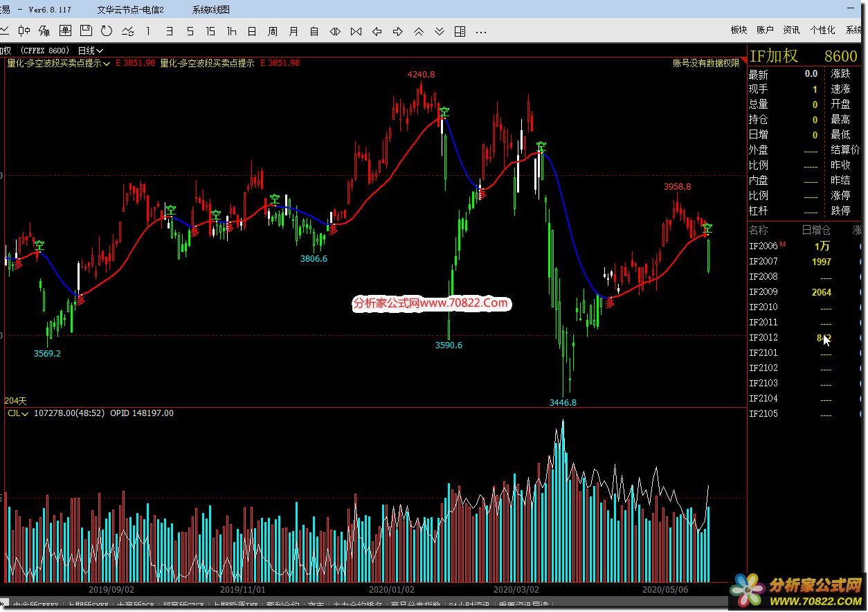This screenshot has height=612, width=868.
Task: Select the time-share trend line icon
Action: click(x=4, y=30)
